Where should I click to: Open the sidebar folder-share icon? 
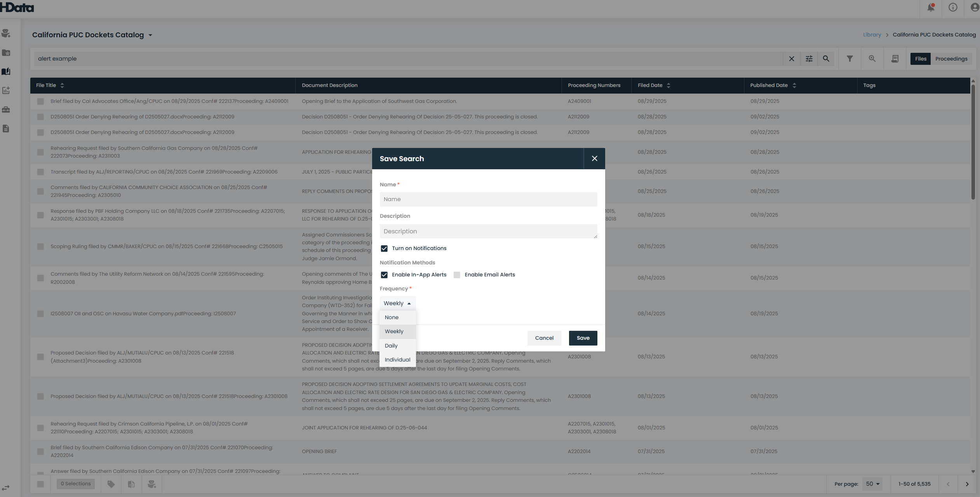(6, 53)
